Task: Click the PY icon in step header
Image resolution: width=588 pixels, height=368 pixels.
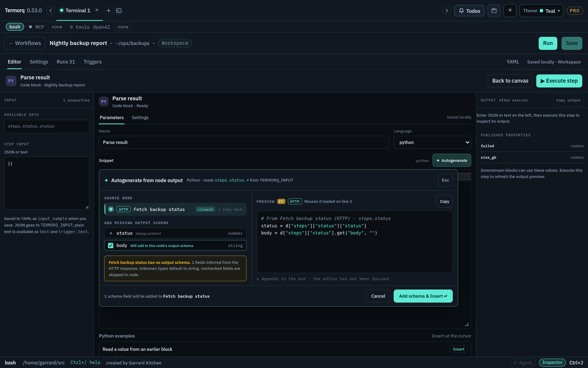Action: 11,81
